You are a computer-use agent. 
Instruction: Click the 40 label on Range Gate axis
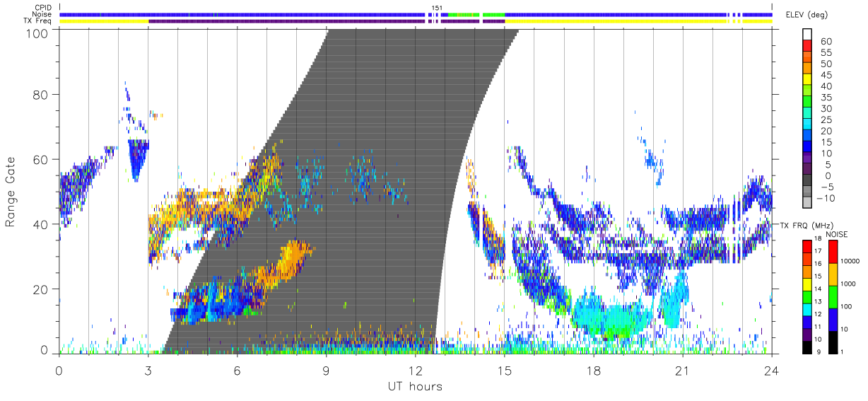42,224
